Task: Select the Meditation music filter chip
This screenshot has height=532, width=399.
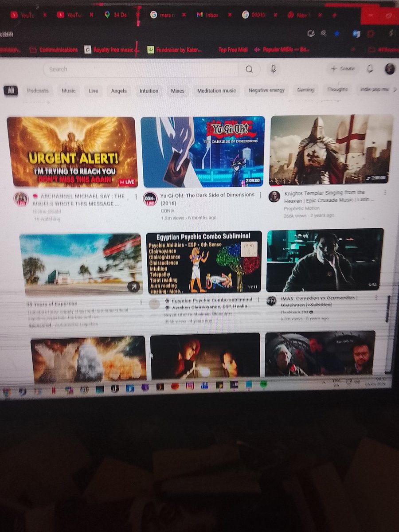Action: tap(216, 90)
